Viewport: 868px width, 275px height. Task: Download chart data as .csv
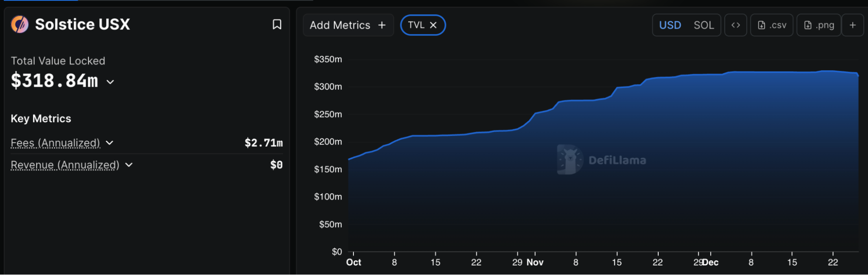(x=772, y=25)
